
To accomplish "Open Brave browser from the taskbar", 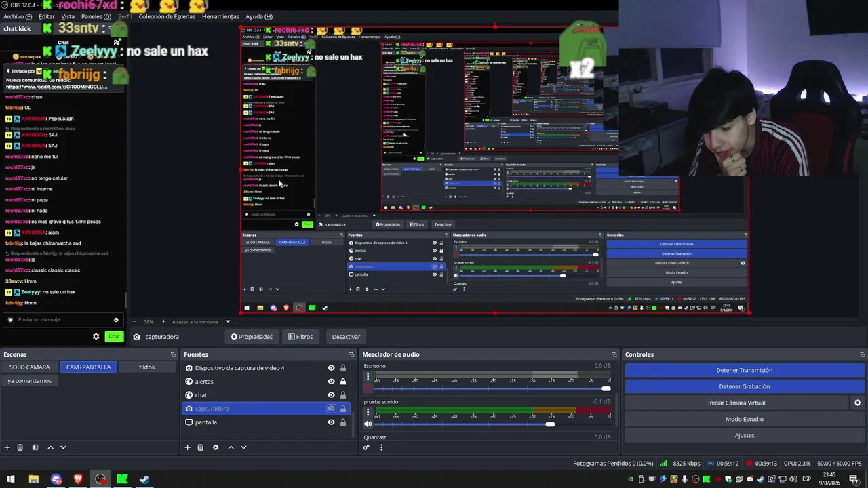I will (x=78, y=479).
